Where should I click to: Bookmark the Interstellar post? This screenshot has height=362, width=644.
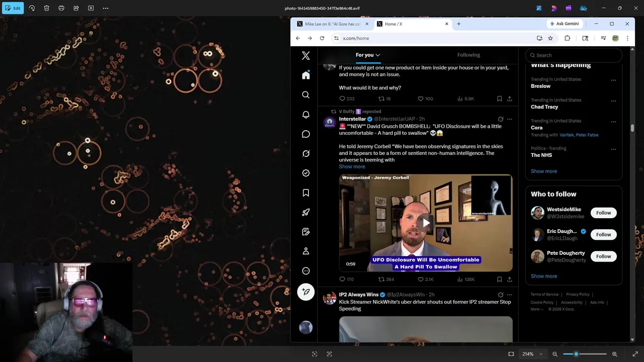click(499, 279)
